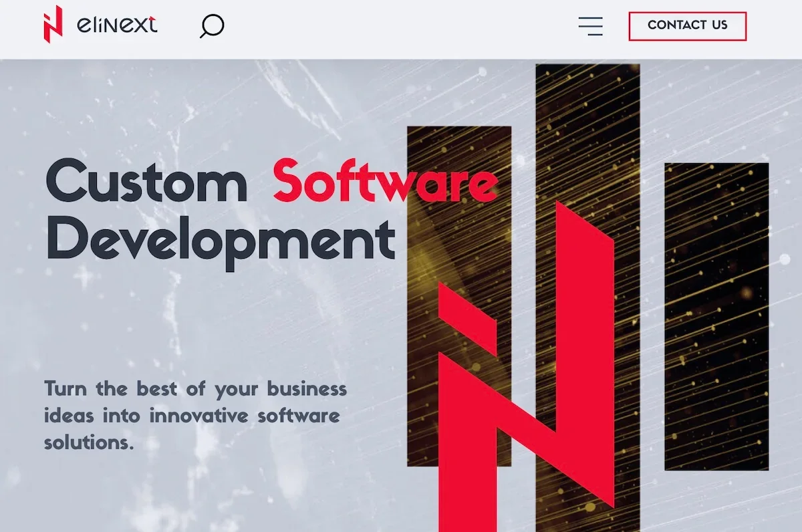Click the Elinext wordmark text
Screen dimensions: 802x532
click(117, 26)
